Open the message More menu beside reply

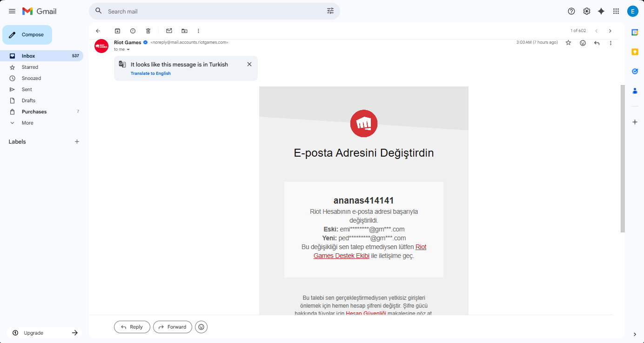pos(610,43)
